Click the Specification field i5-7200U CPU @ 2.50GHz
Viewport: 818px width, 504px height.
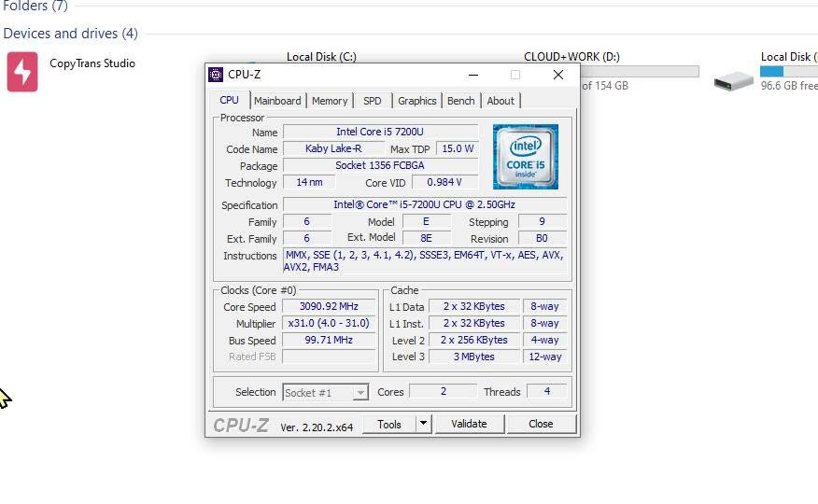tap(425, 204)
